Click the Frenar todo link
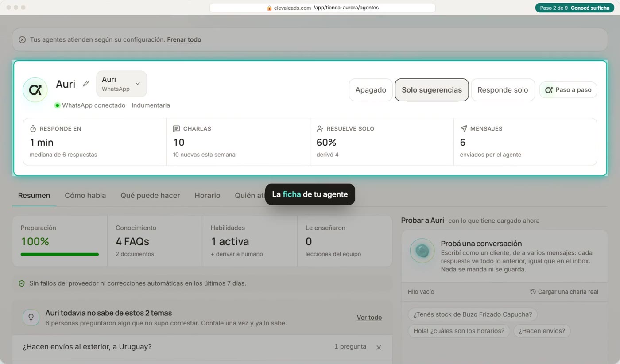This screenshot has height=364, width=620. click(x=184, y=39)
